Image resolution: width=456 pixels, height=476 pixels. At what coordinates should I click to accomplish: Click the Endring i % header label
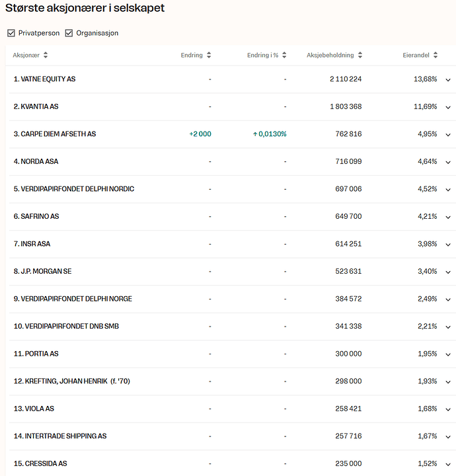tap(263, 55)
